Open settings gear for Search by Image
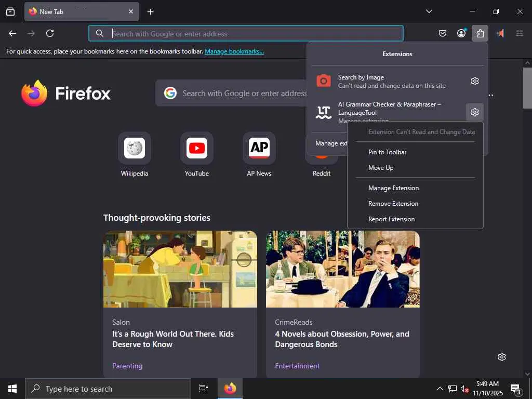 [475, 81]
